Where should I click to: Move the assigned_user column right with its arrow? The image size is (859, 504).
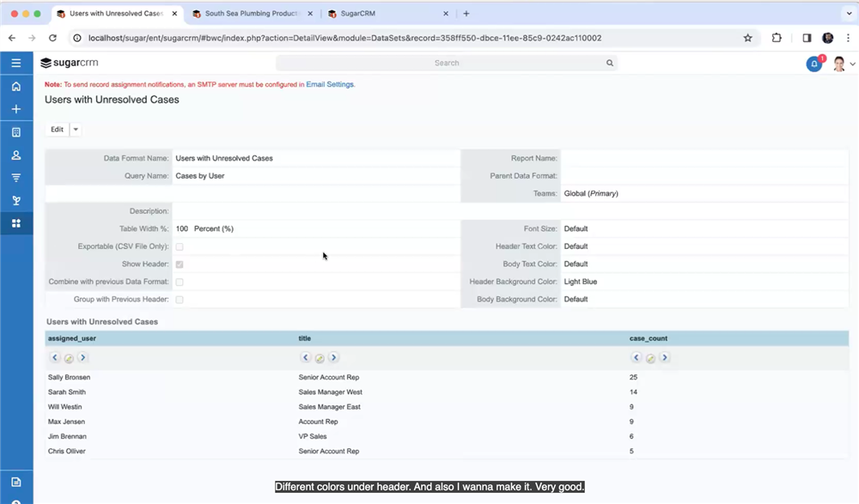click(x=83, y=358)
